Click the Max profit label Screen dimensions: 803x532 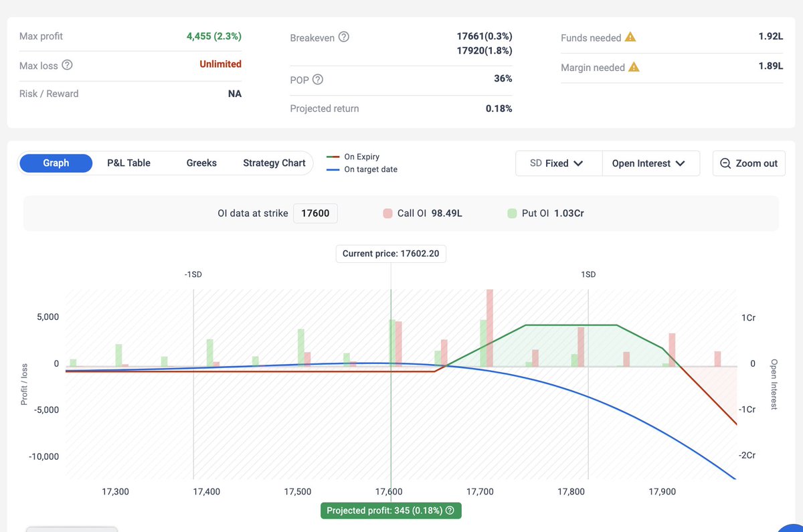[41, 35]
